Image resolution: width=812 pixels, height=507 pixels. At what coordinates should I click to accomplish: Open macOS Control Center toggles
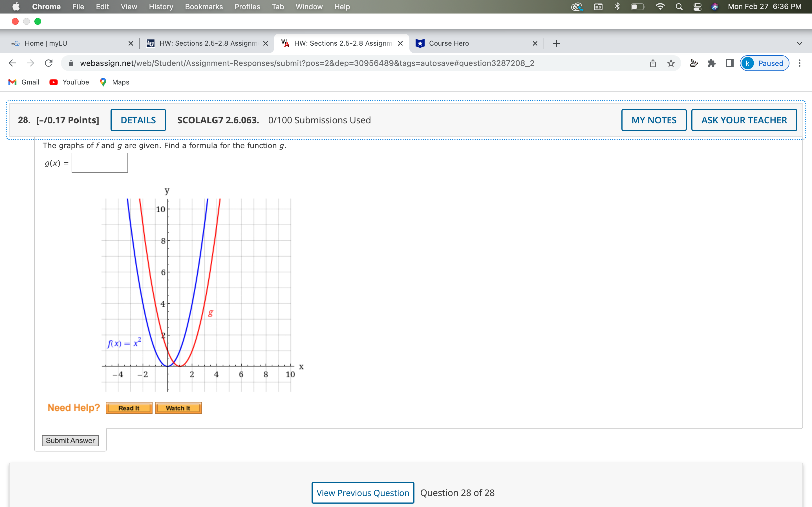click(697, 7)
